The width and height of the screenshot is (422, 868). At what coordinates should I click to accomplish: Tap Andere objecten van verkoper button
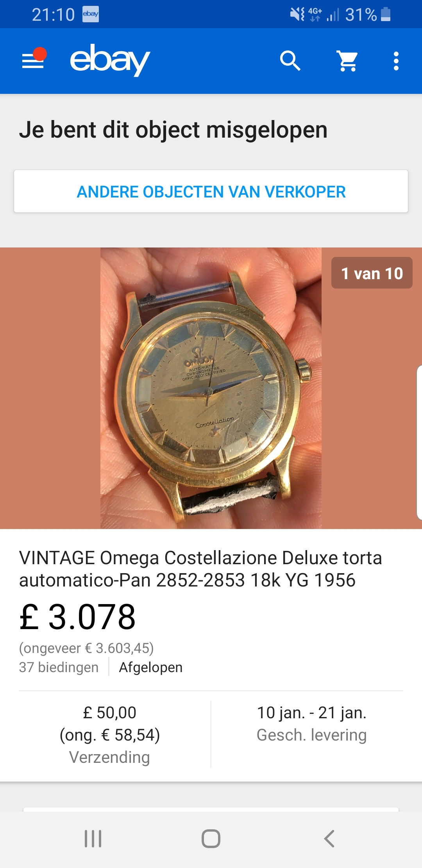pyautogui.click(x=211, y=192)
